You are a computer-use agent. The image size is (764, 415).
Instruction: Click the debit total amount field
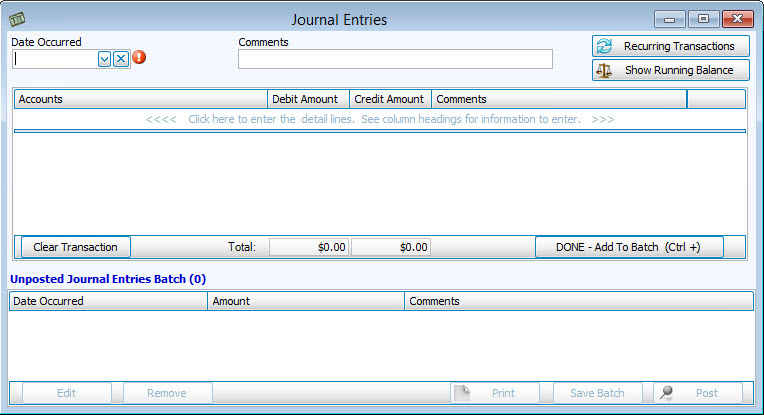click(x=309, y=247)
